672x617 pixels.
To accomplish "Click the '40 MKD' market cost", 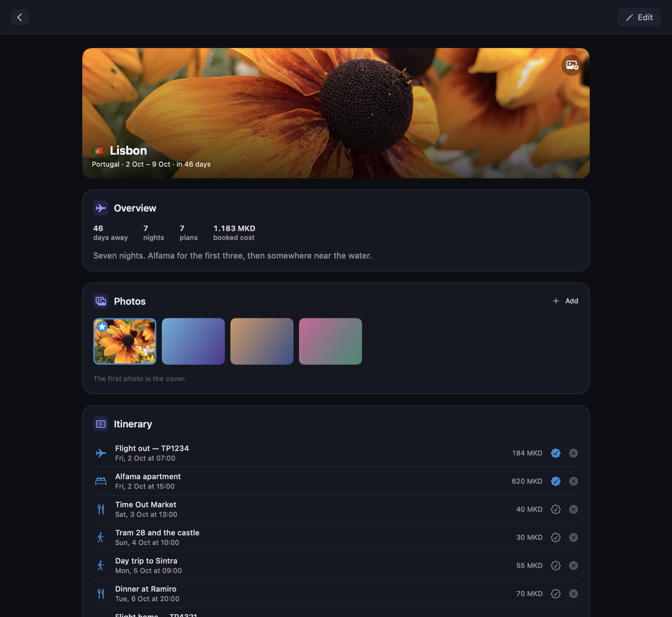I will pos(529,509).
